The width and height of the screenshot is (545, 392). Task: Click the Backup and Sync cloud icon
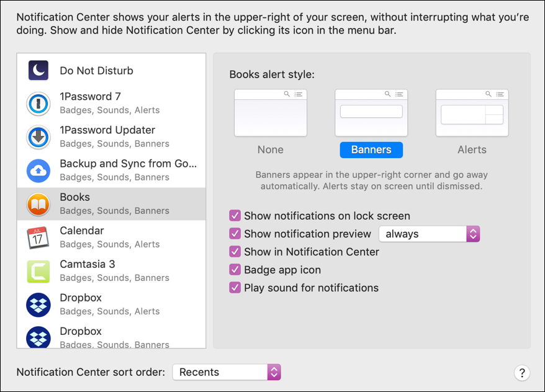tap(38, 170)
